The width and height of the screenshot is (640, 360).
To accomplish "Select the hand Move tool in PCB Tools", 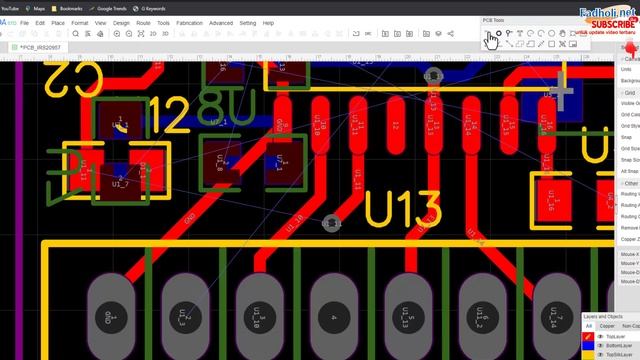I will click(x=562, y=33).
